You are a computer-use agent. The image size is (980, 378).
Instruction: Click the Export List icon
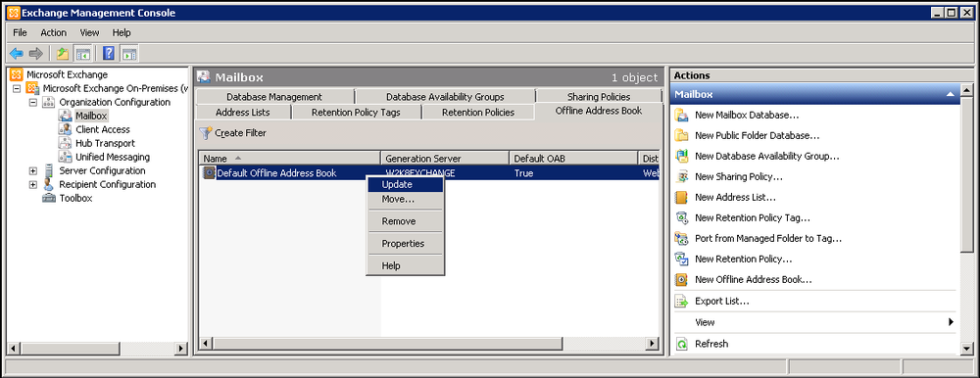click(x=682, y=302)
